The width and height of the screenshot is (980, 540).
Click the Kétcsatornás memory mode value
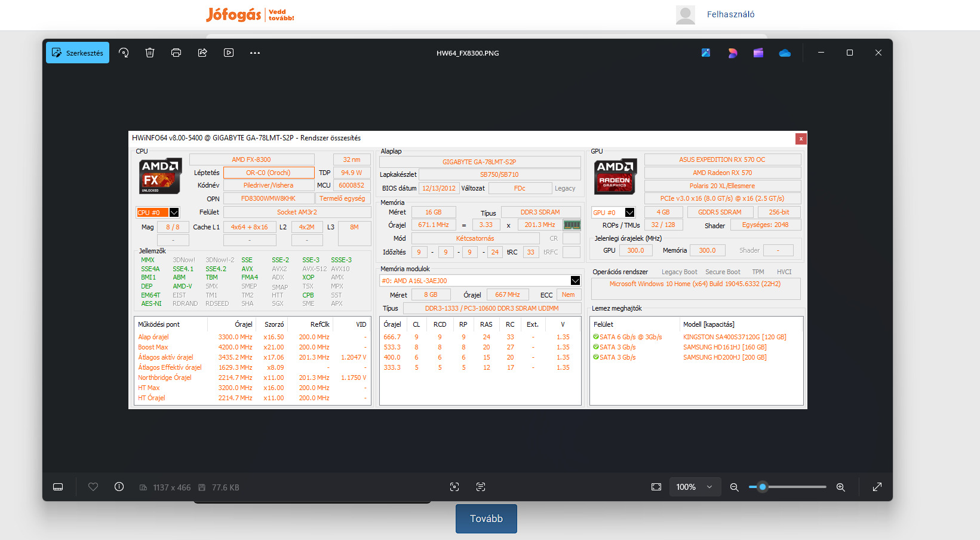pyautogui.click(x=475, y=238)
